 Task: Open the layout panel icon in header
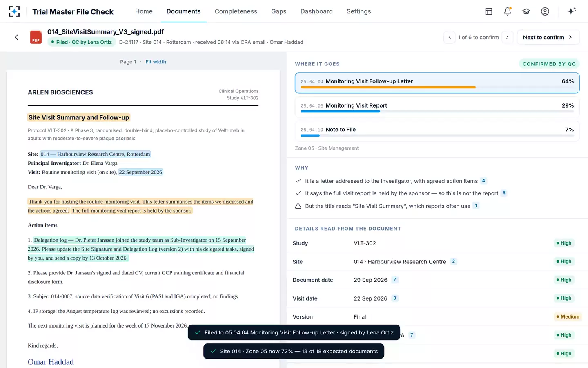[x=489, y=11]
